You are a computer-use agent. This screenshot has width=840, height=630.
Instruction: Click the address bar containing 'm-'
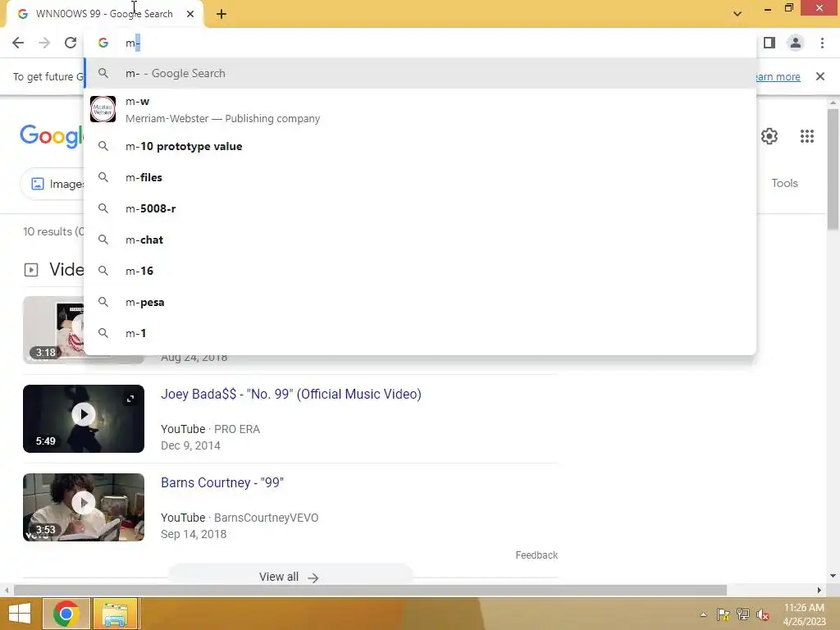pyautogui.click(x=421, y=43)
